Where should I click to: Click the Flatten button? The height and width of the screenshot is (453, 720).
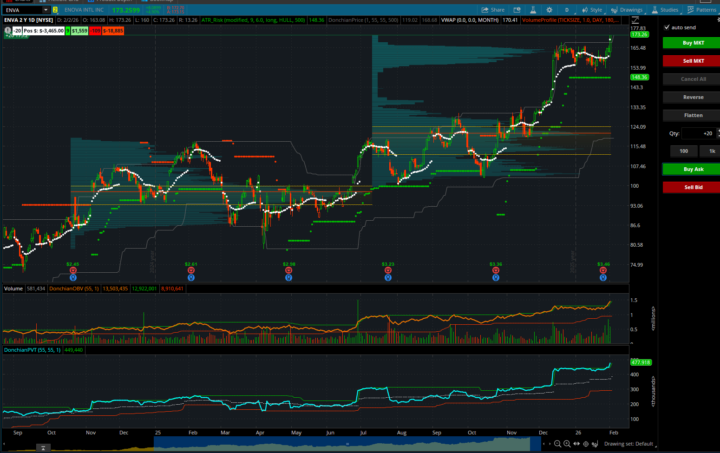(x=692, y=115)
